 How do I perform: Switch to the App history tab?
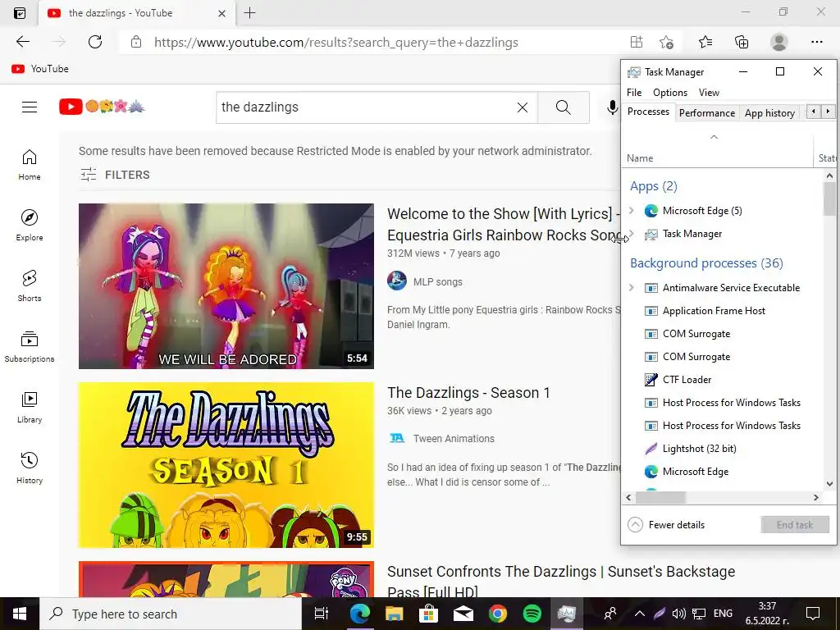(x=769, y=112)
